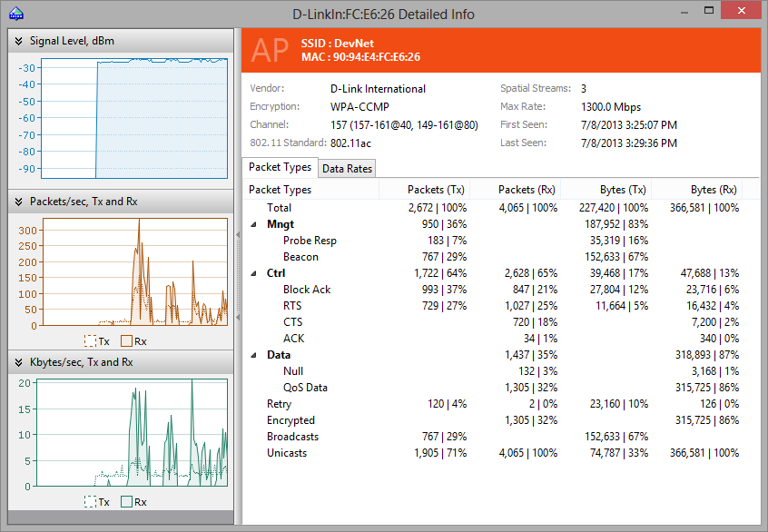Click vendor value D-Link International
This screenshot has height=532, width=768.
pyautogui.click(x=379, y=89)
